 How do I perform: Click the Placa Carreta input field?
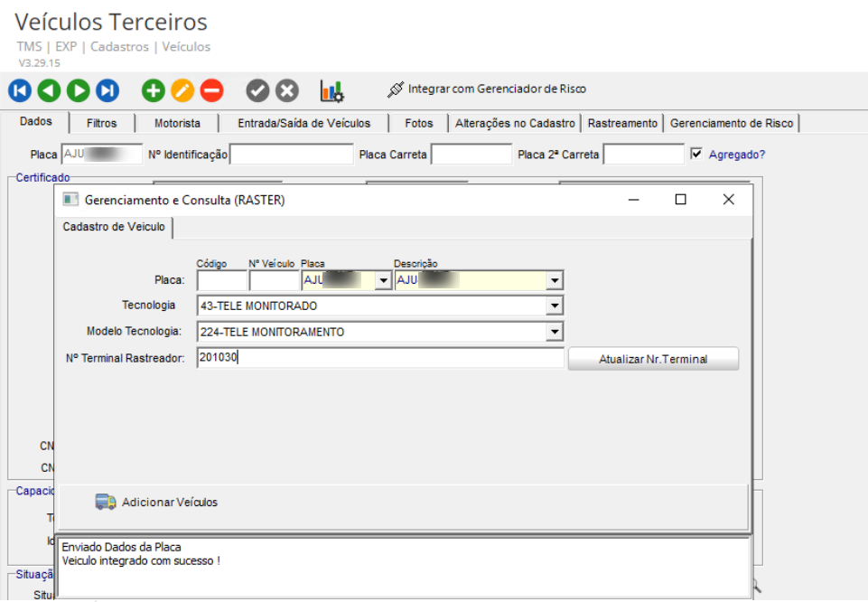pos(471,154)
